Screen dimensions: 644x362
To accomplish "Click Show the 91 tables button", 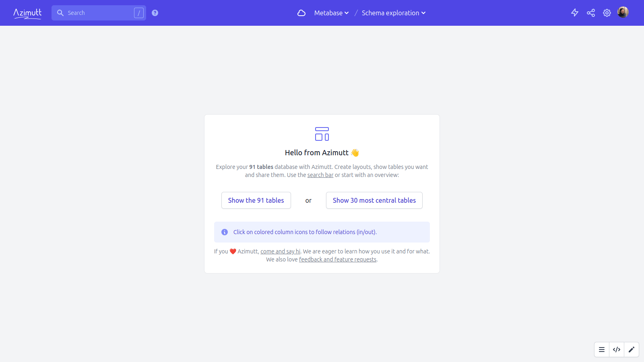I will pyautogui.click(x=256, y=200).
